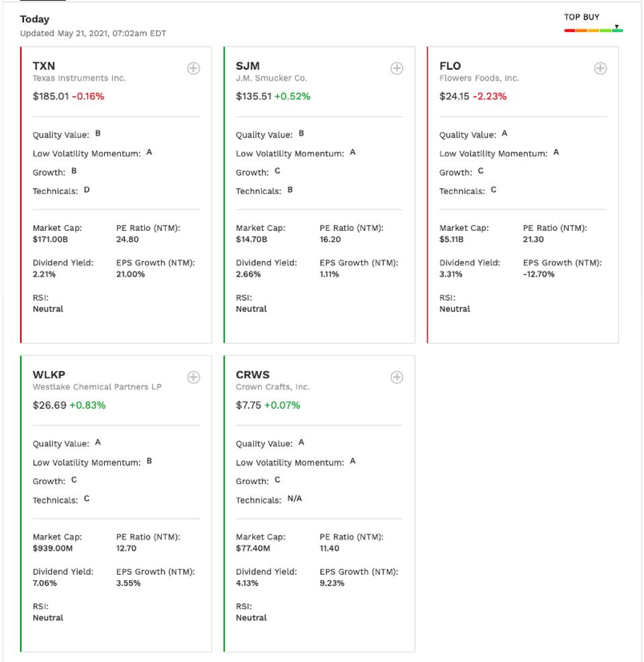This screenshot has height=662, width=644.
Task: Add SJM to watchlist with plus icon
Action: [396, 68]
